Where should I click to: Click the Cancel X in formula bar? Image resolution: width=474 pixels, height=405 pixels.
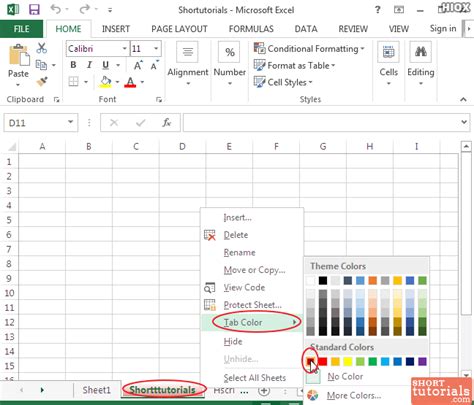click(114, 123)
